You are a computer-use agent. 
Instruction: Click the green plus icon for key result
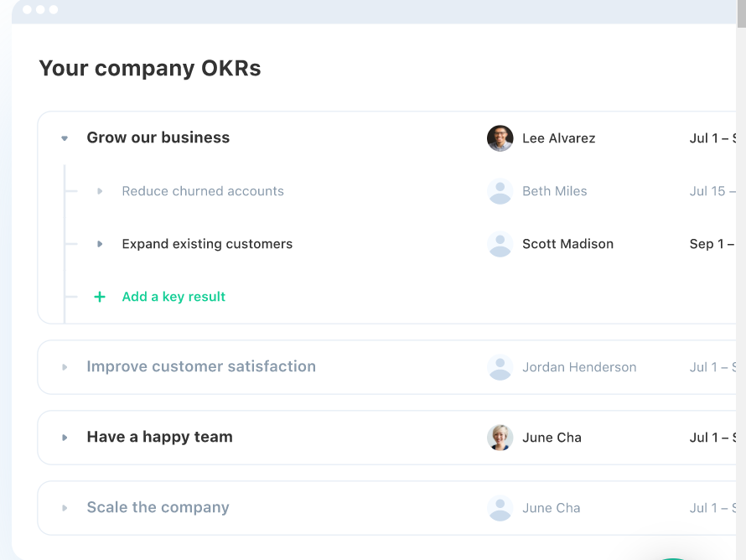tap(100, 297)
